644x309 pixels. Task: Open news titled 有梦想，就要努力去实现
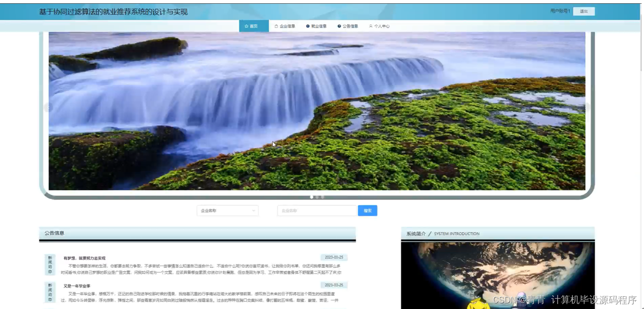84,258
